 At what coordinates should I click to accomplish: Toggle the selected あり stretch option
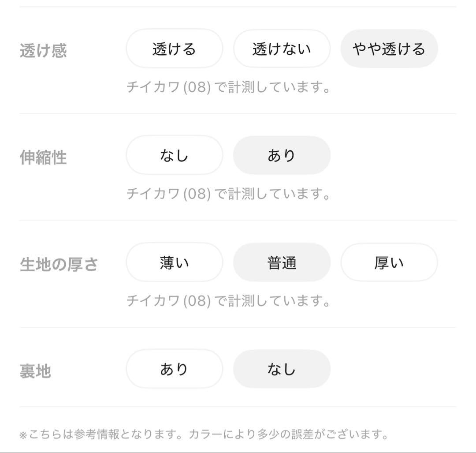281,155
